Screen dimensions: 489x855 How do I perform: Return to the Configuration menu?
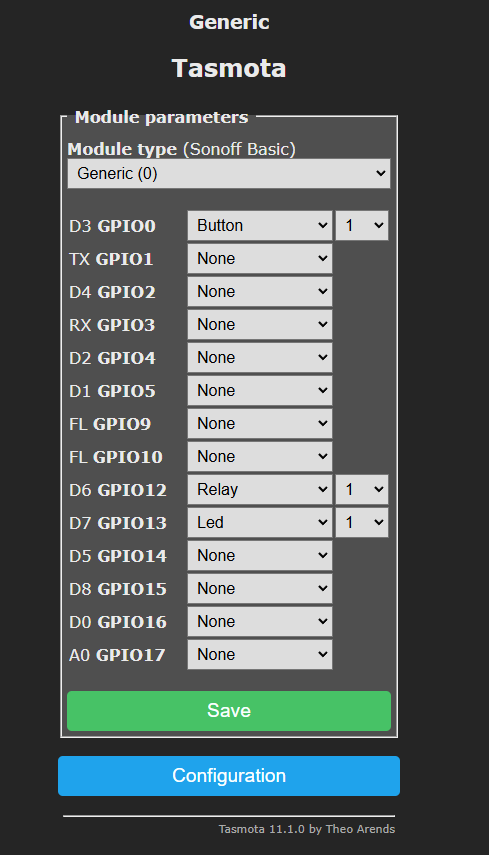point(229,776)
